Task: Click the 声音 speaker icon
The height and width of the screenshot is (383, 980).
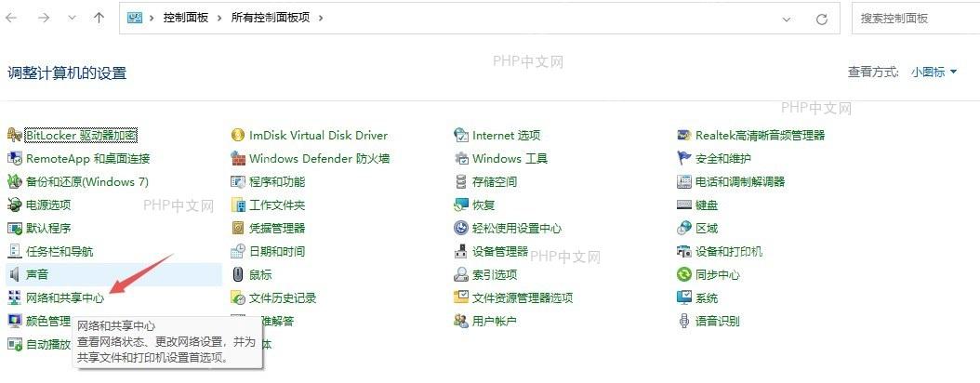Action: tap(14, 274)
